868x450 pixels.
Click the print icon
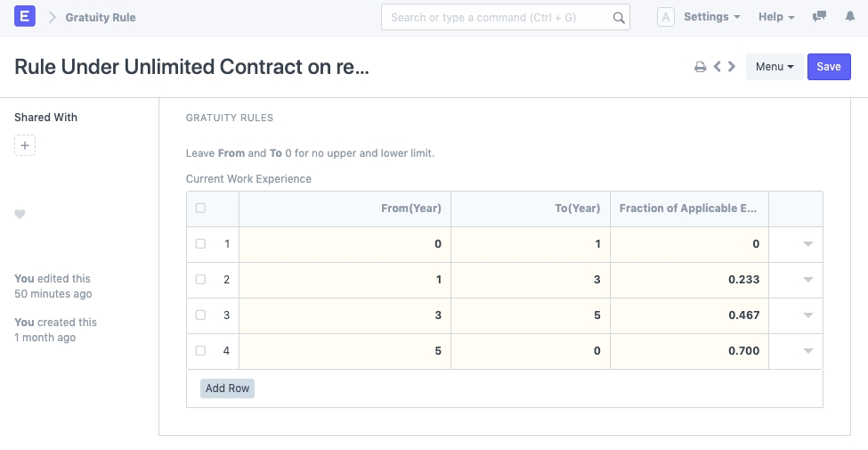[x=701, y=67]
